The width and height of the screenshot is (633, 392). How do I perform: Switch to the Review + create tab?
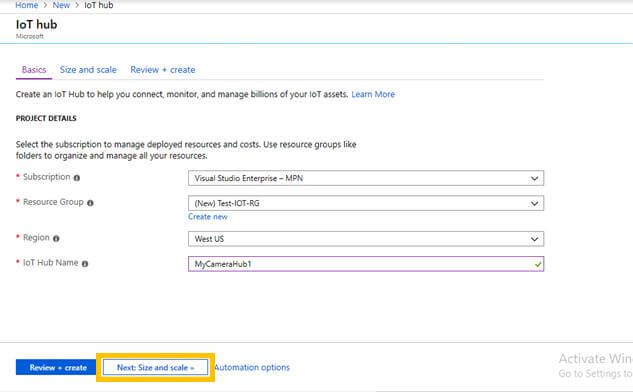point(163,69)
